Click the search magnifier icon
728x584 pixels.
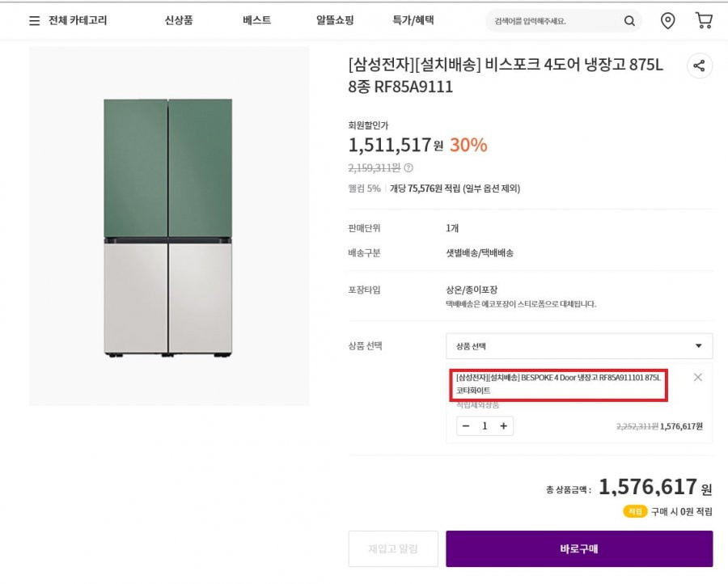(x=629, y=21)
